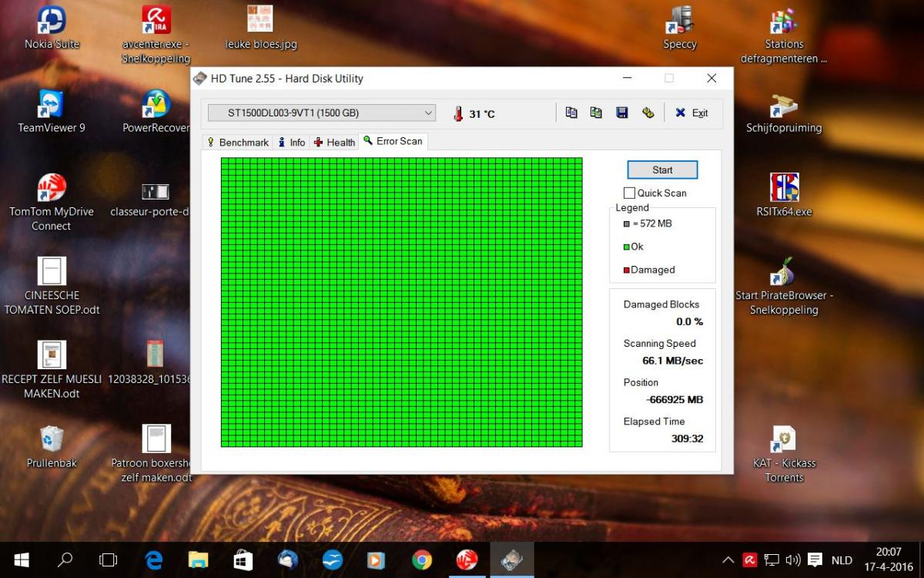Select the TeamViewer 9 desktop icon
This screenshot has width=924, height=578.
(x=52, y=111)
